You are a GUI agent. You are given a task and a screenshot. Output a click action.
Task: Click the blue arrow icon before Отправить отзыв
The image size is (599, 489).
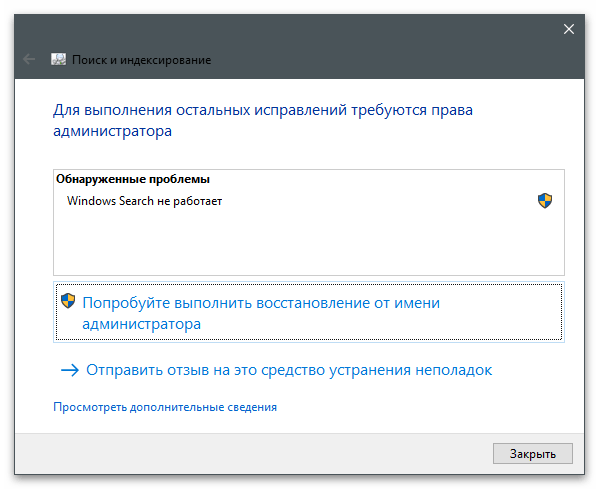point(70,370)
